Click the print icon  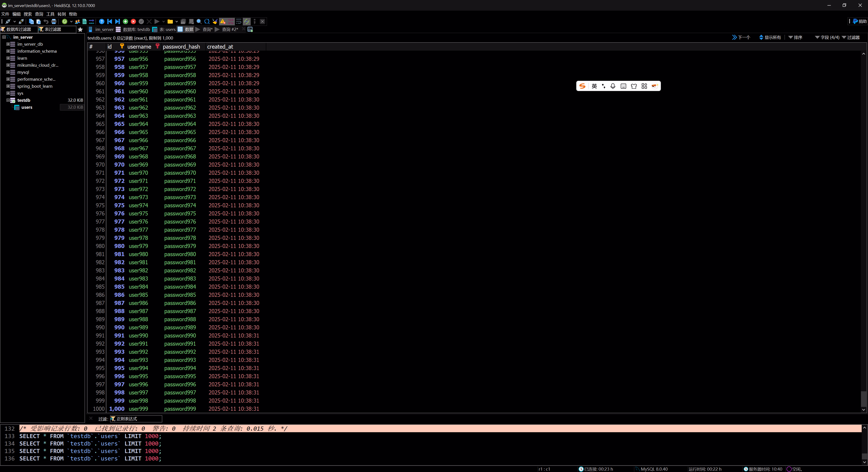click(x=54, y=21)
